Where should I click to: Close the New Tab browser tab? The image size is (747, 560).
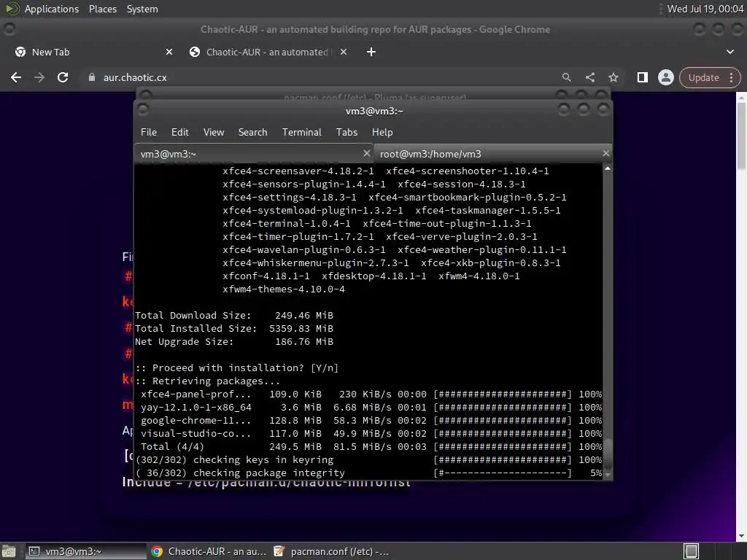pyautogui.click(x=169, y=52)
